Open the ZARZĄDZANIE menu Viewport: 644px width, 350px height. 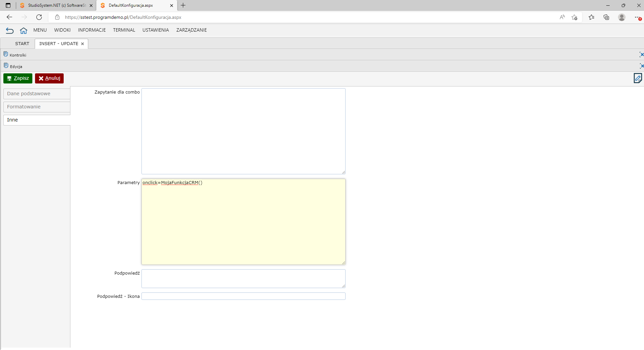pos(192,30)
